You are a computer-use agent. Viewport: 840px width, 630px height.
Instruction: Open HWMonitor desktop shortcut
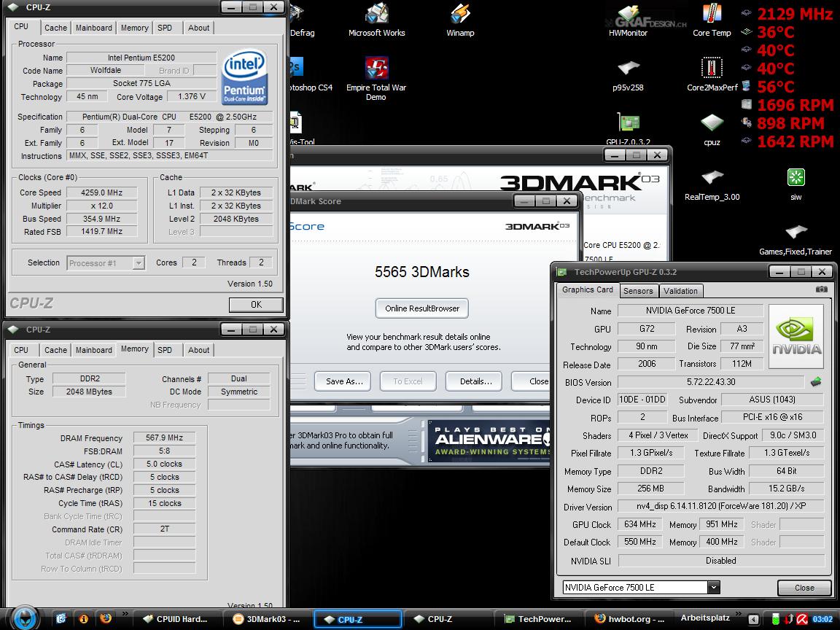pos(628,20)
